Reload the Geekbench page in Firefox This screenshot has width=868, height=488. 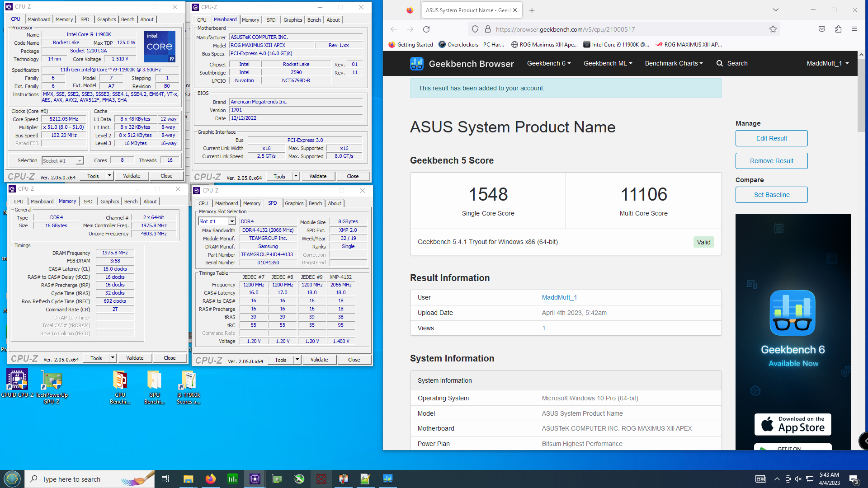point(426,29)
